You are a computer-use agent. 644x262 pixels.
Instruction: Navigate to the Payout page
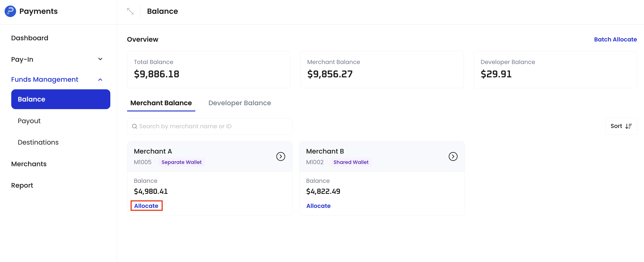[x=29, y=121]
